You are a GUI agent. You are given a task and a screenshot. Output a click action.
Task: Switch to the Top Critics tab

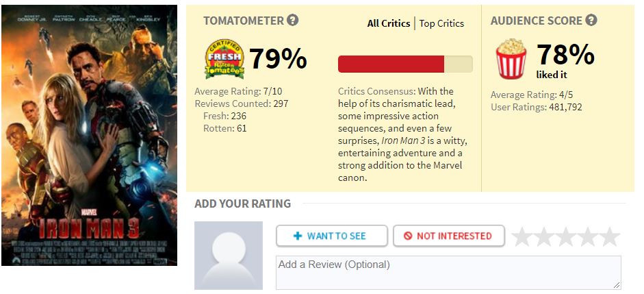pyautogui.click(x=441, y=23)
